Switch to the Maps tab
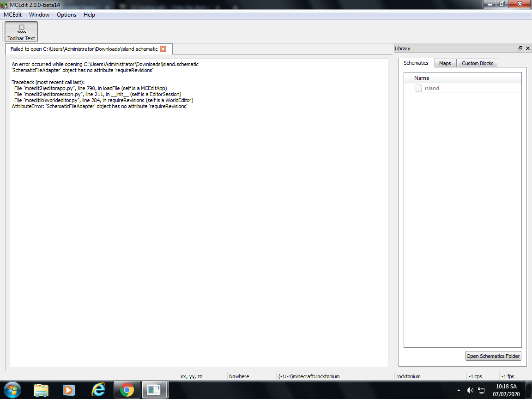The height and width of the screenshot is (399, 532). (445, 63)
